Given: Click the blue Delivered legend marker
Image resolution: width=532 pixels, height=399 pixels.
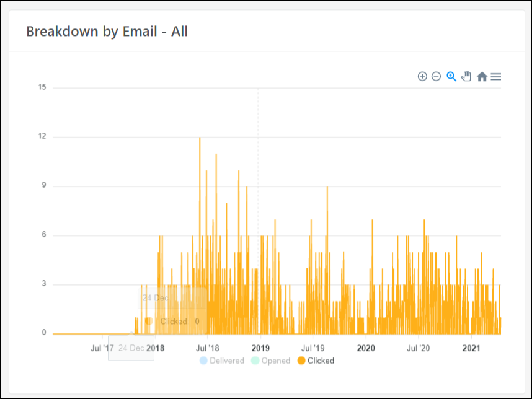Looking at the screenshot, I should (x=202, y=361).
